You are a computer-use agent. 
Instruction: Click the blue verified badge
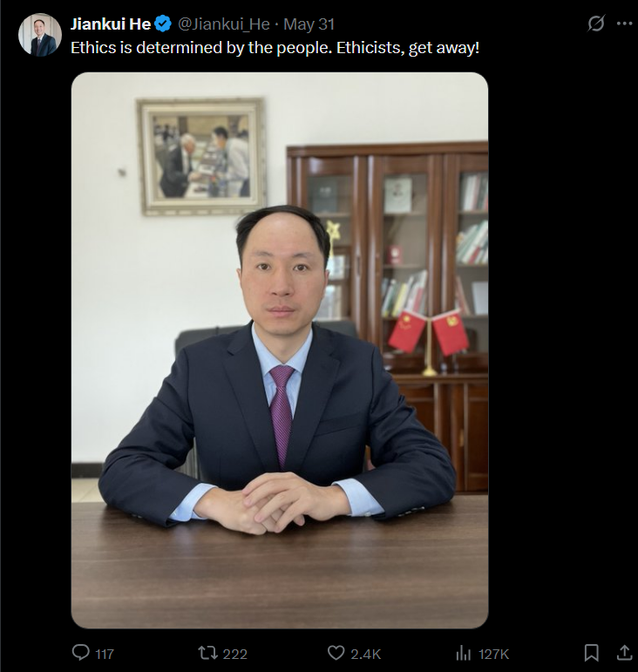tap(163, 24)
